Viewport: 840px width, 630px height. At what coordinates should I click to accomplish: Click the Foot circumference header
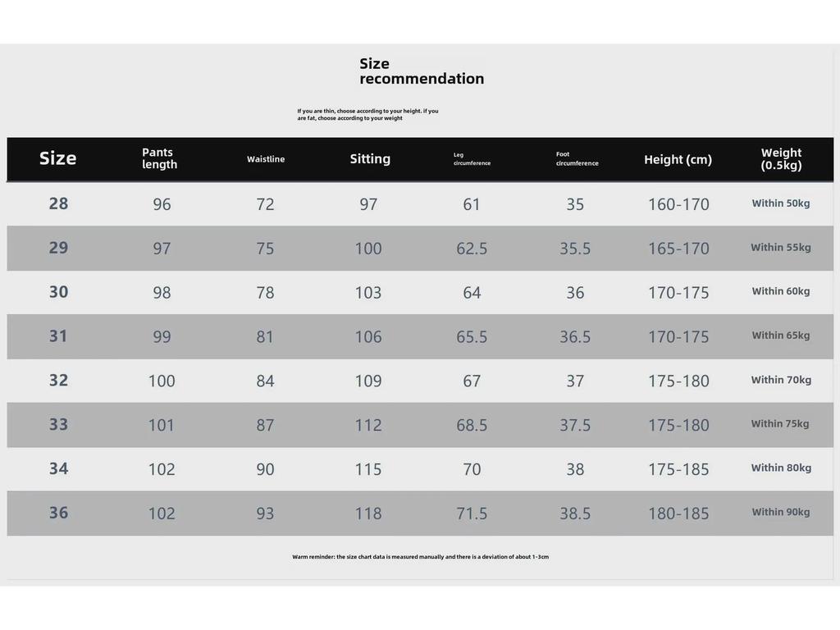click(x=577, y=158)
